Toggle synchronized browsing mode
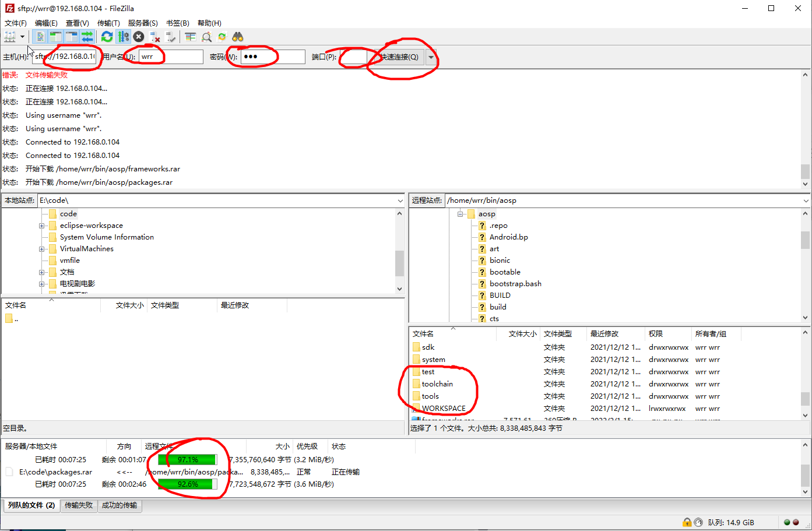The image size is (812, 531). (222, 36)
